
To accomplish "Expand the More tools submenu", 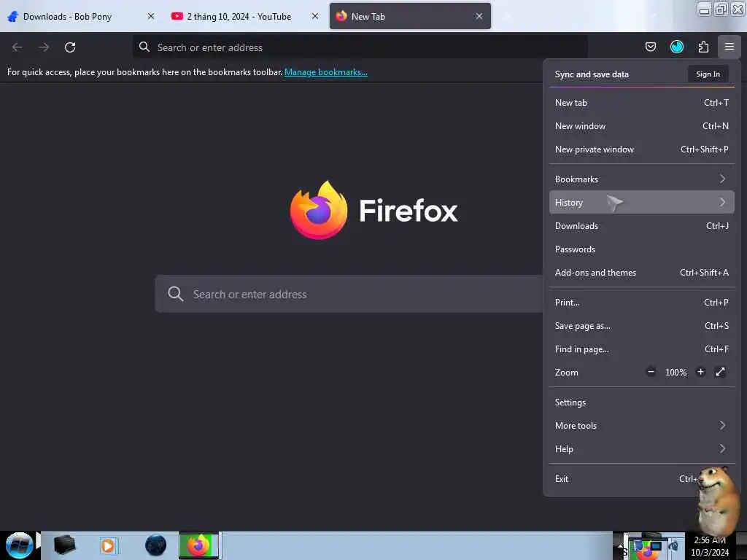I will click(x=641, y=426).
